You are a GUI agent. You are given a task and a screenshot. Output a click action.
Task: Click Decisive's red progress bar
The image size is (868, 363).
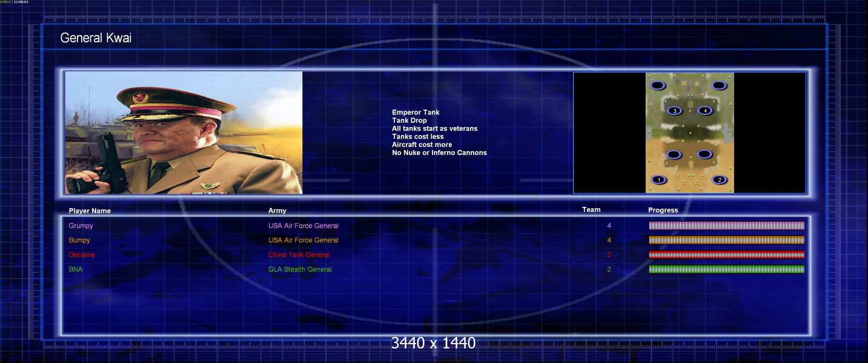point(726,255)
